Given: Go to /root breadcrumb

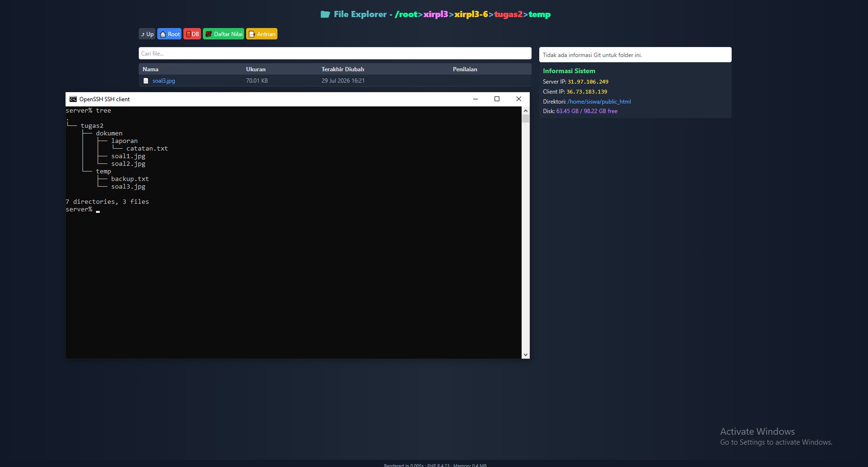Looking at the screenshot, I should 406,14.
